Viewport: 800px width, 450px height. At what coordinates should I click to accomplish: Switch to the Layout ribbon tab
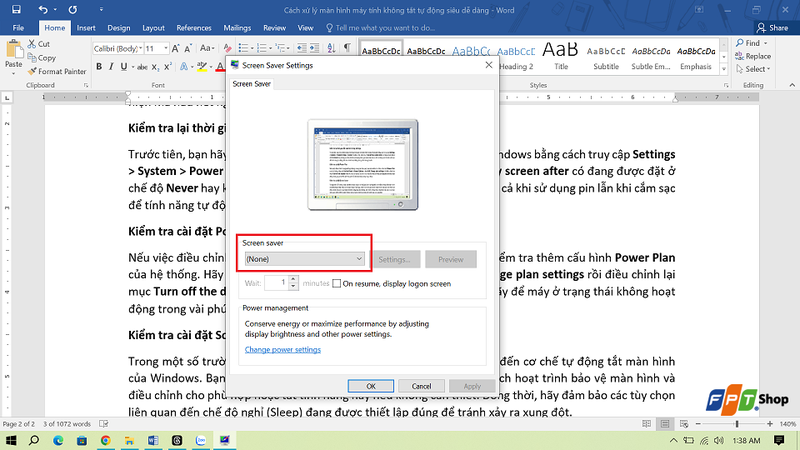pos(153,28)
